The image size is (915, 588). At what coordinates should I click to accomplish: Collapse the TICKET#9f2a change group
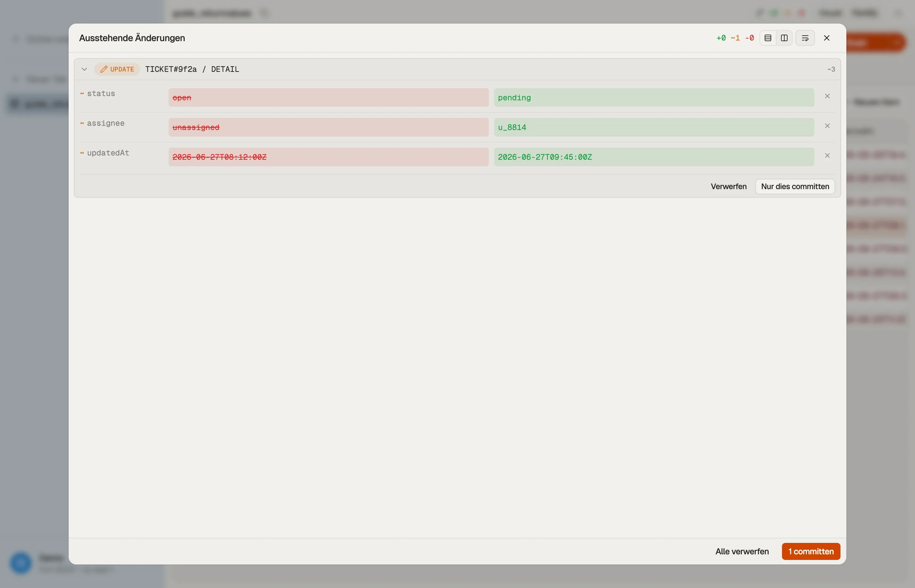click(x=84, y=69)
